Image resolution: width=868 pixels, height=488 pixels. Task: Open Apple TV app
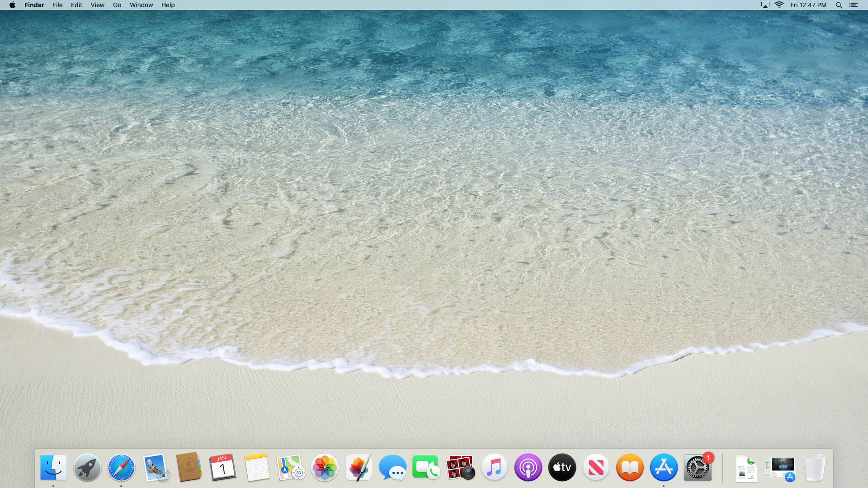point(562,467)
